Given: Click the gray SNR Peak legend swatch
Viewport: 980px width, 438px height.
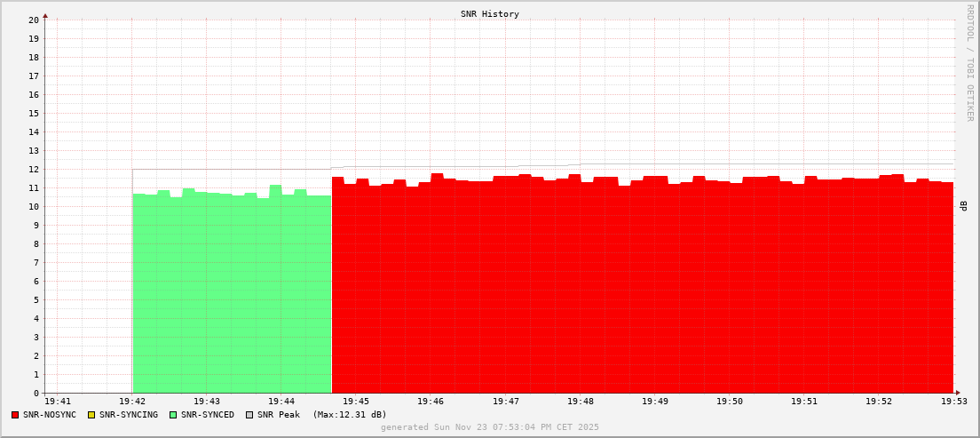Looking at the screenshot, I should tap(249, 415).
